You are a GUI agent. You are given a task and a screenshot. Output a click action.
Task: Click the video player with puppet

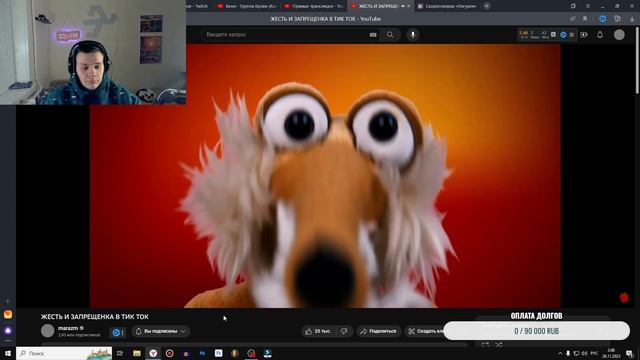click(x=325, y=176)
